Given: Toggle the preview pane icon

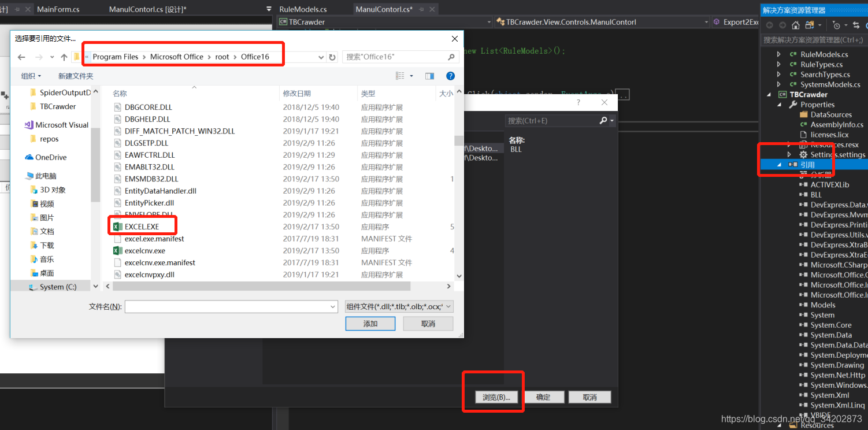Looking at the screenshot, I should tap(429, 76).
